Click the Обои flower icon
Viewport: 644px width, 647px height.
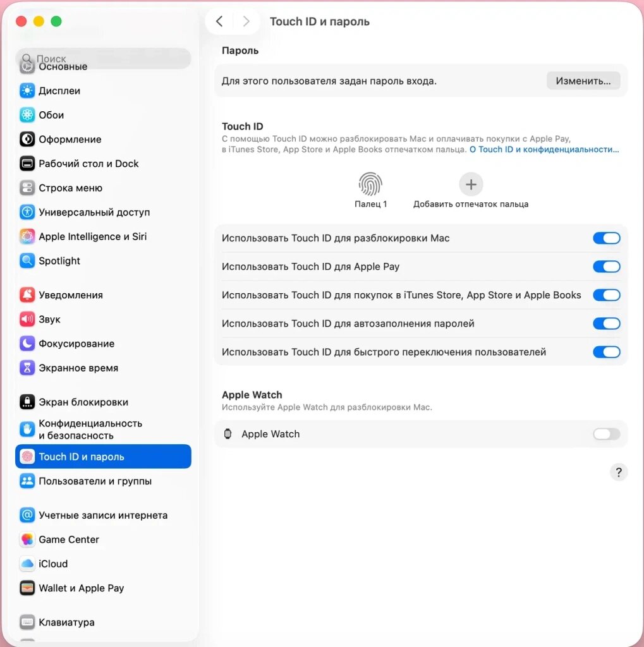tap(27, 115)
